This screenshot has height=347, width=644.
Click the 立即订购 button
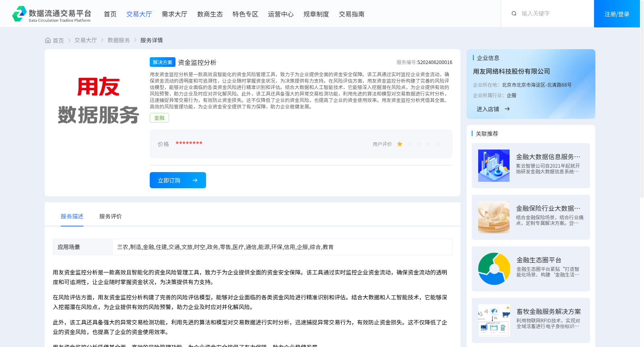(x=178, y=180)
